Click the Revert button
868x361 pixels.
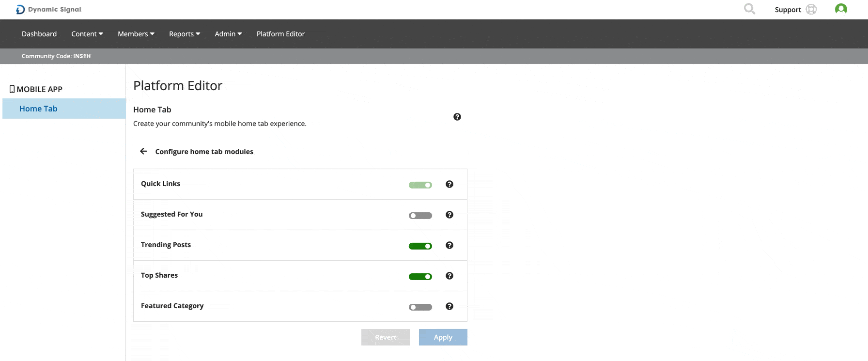click(386, 337)
